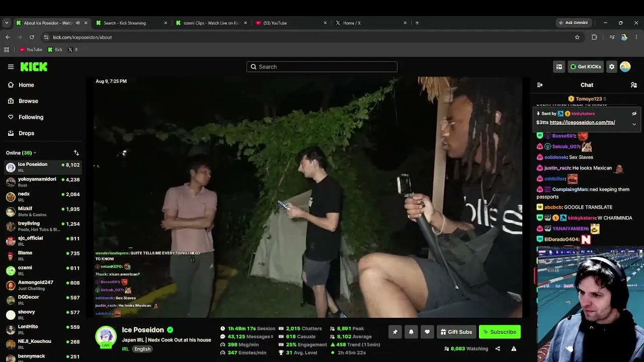Open a new browser tab
The image size is (644, 362).
[417, 23]
